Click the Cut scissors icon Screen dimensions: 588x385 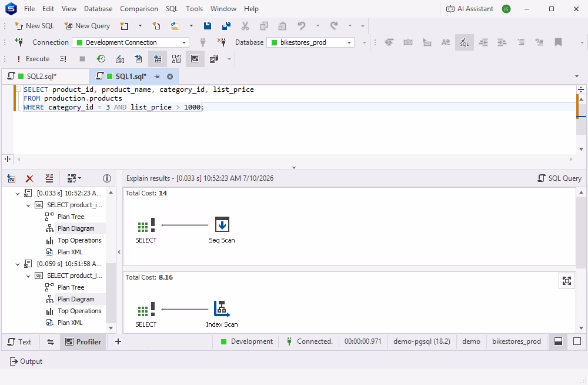(245, 26)
